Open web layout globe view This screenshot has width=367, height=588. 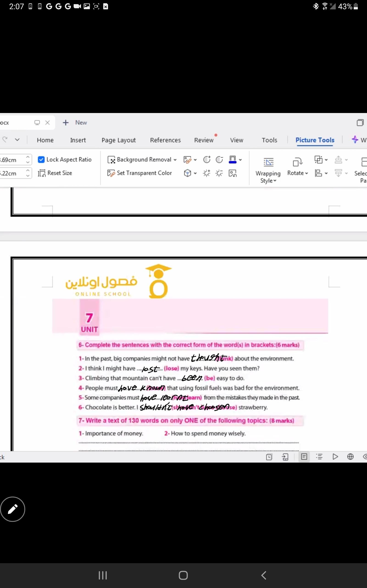point(350,457)
